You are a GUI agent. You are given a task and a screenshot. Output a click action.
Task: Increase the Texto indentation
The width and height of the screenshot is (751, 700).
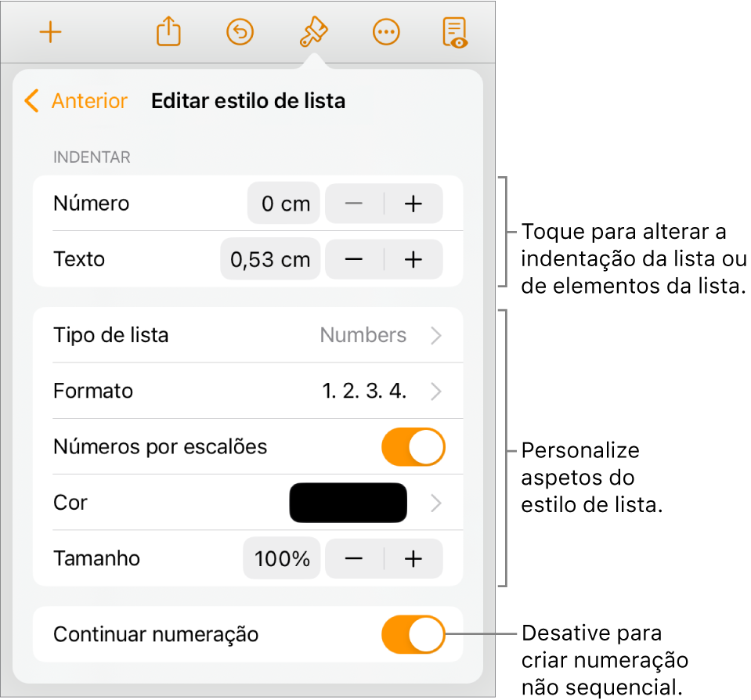[413, 259]
